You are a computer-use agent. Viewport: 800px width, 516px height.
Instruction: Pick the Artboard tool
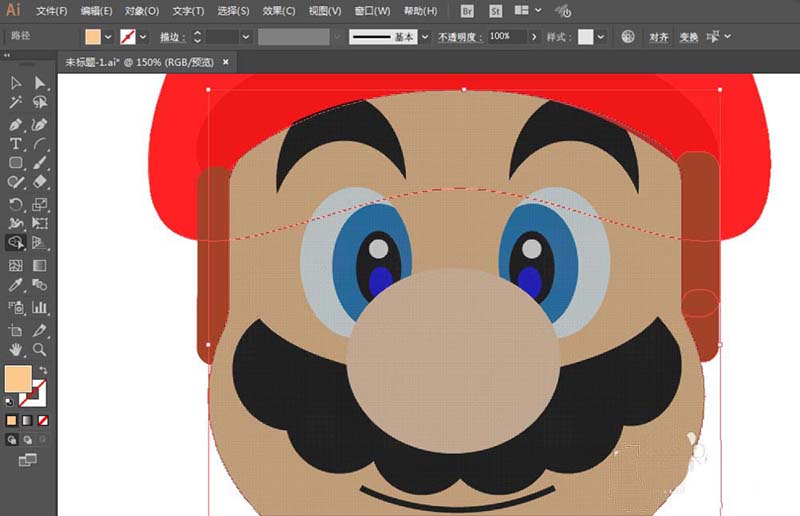pyautogui.click(x=15, y=331)
